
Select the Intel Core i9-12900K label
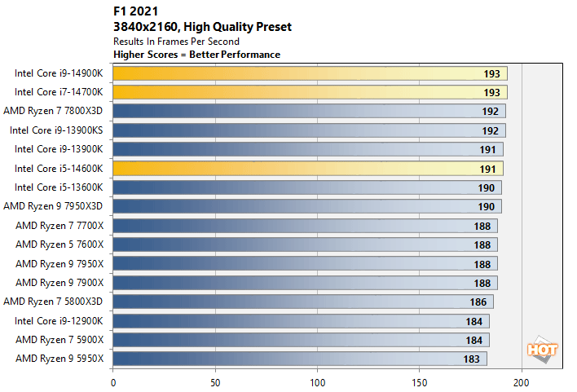pyautogui.click(x=59, y=321)
